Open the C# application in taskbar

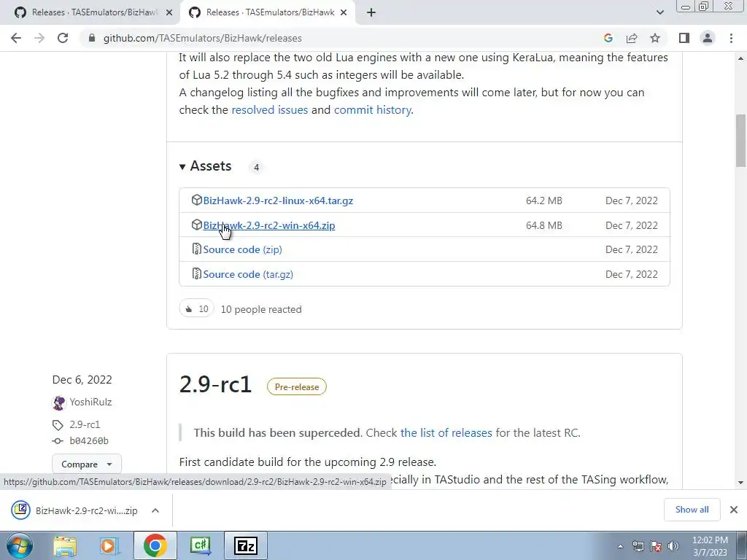pyautogui.click(x=200, y=545)
